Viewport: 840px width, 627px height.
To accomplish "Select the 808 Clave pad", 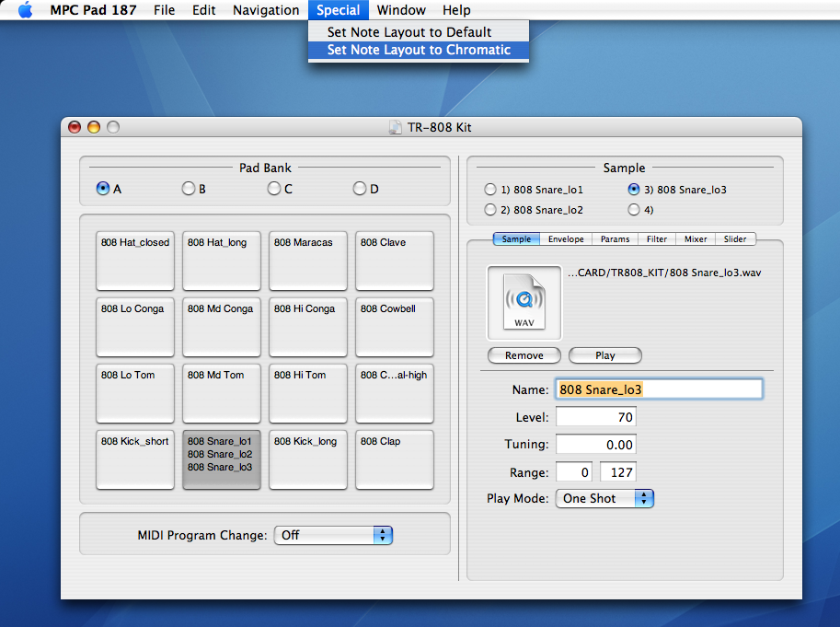I will 395,261.
